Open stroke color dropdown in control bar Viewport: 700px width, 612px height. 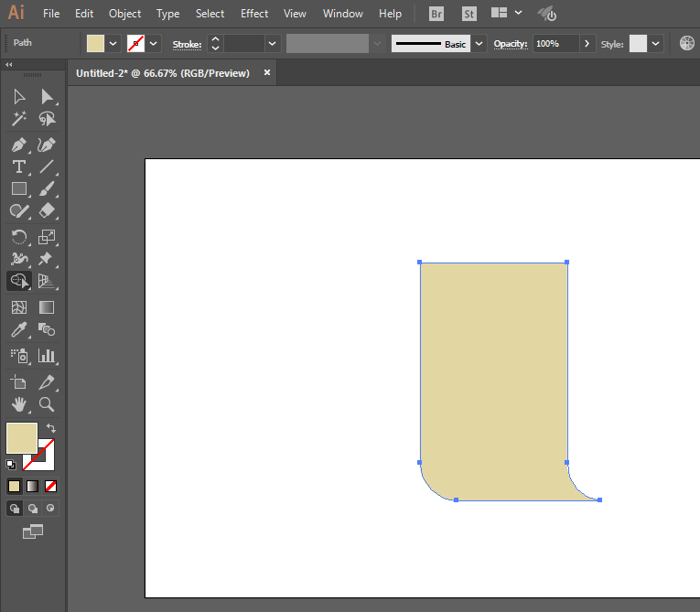153,44
